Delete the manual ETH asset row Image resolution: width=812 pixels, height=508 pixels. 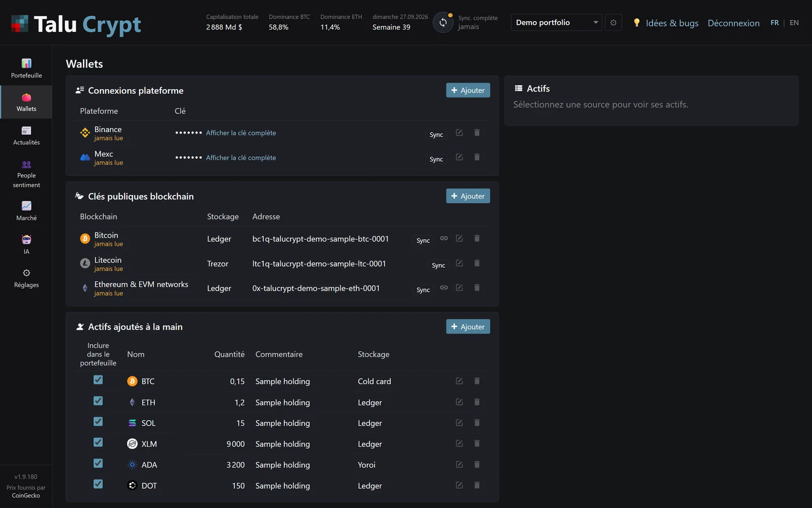477,402
